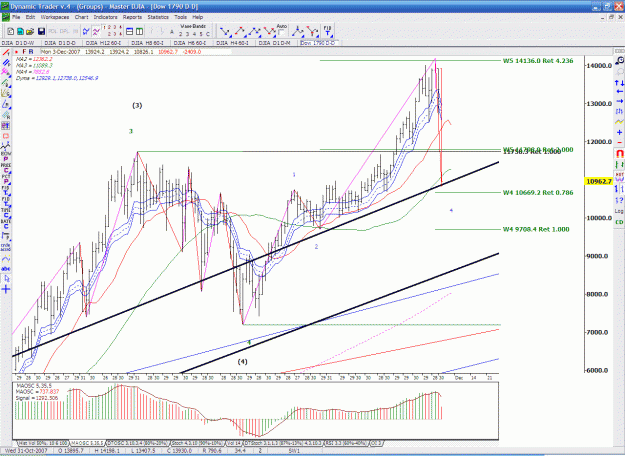The image size is (625, 456).
Task: Select Wave Bands number 5
Action: [201, 34]
